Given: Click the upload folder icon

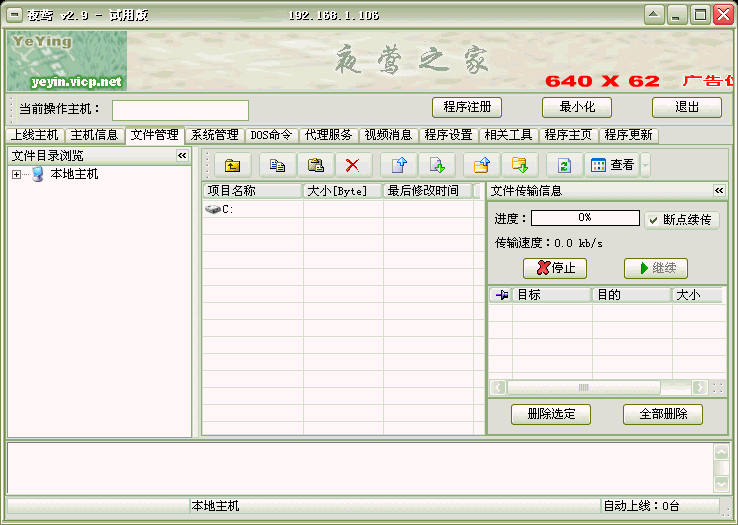Looking at the screenshot, I should (483, 166).
